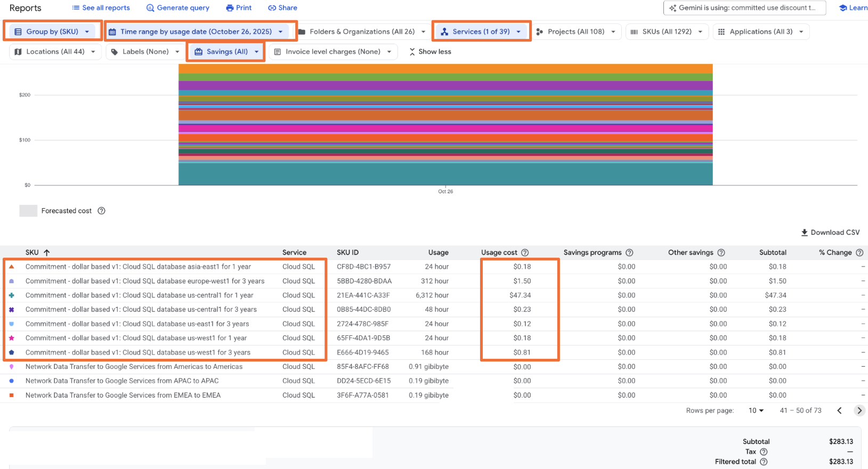Image resolution: width=868 pixels, height=469 pixels.
Task: Go to next page of results
Action: (859, 410)
